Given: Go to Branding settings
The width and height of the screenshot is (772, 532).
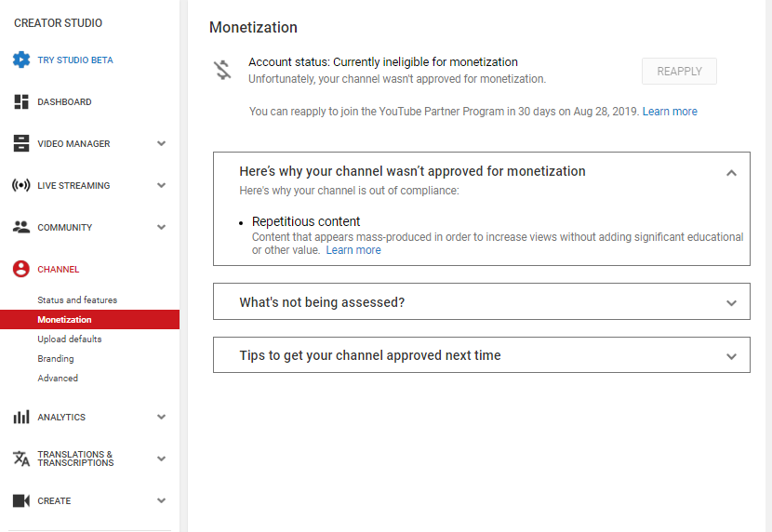Looking at the screenshot, I should 56,359.
